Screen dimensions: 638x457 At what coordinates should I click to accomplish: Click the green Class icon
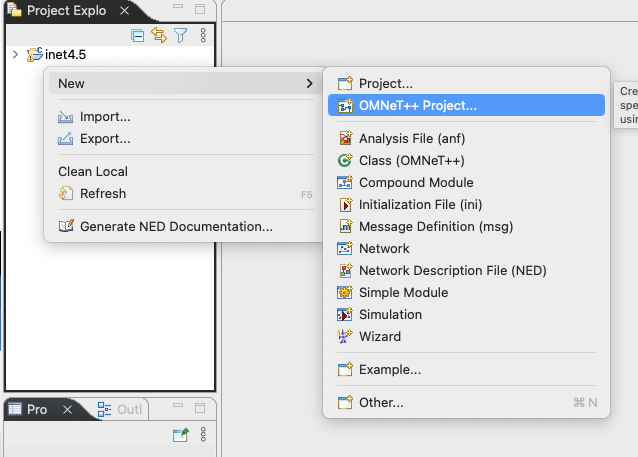(345, 160)
